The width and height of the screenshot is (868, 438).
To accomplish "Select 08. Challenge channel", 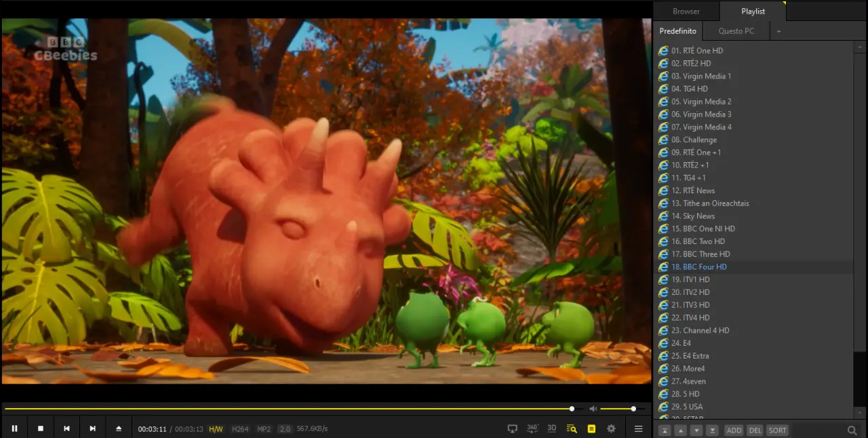I will (754, 140).
